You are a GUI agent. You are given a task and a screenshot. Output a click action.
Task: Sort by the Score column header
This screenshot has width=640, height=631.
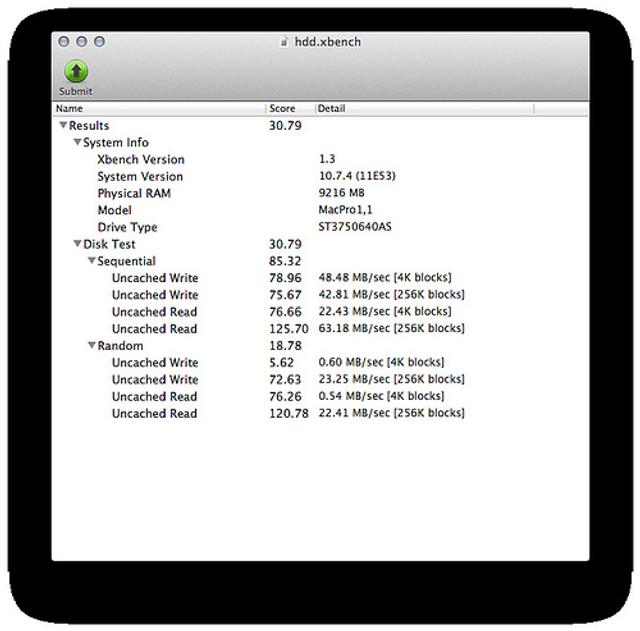coord(291,109)
